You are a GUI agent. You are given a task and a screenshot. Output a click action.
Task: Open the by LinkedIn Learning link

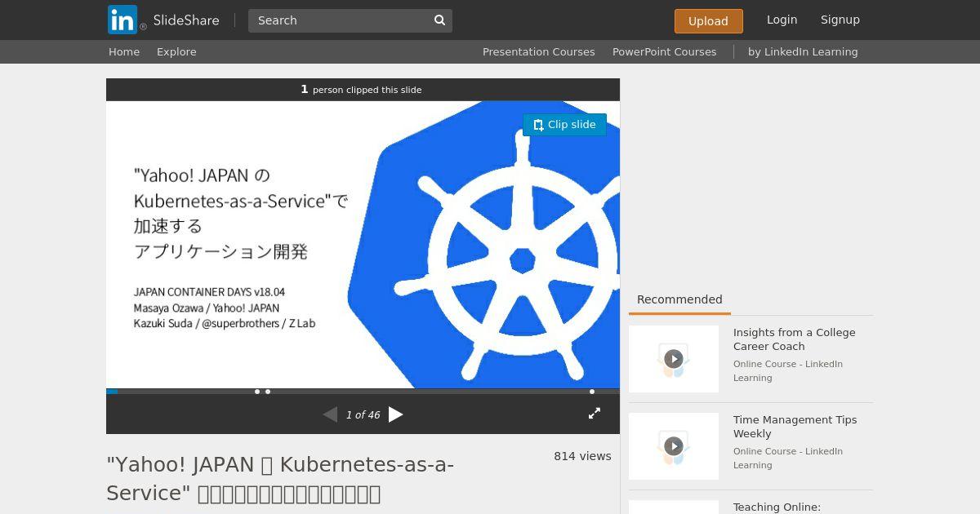(x=803, y=51)
